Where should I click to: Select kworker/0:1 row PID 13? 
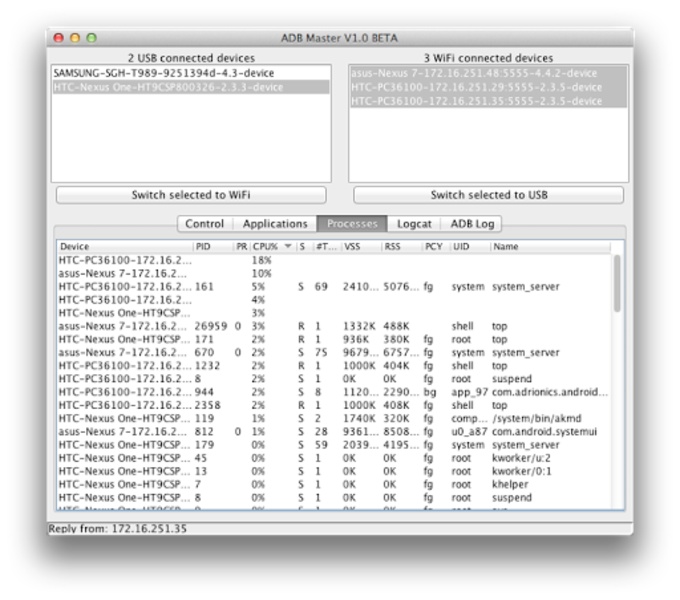tap(334, 471)
